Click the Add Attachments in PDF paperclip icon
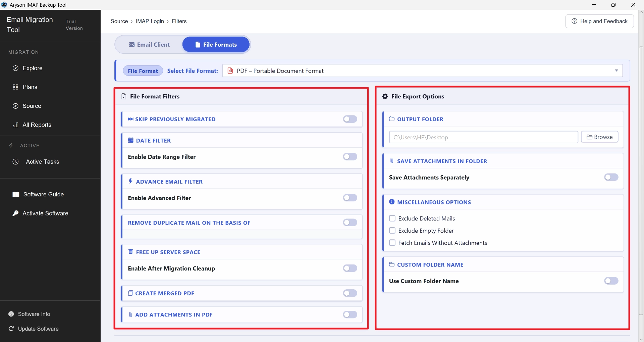Image resolution: width=644 pixels, height=342 pixels. pos(130,314)
